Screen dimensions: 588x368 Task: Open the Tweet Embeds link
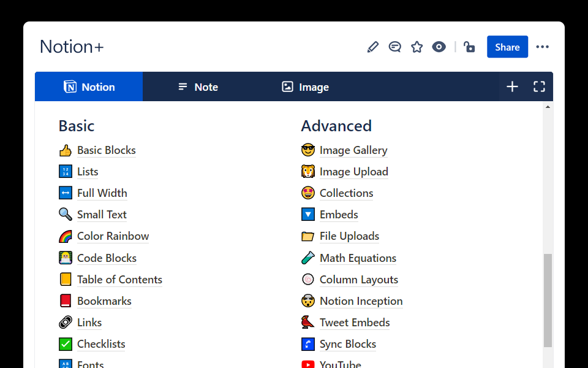355,322
